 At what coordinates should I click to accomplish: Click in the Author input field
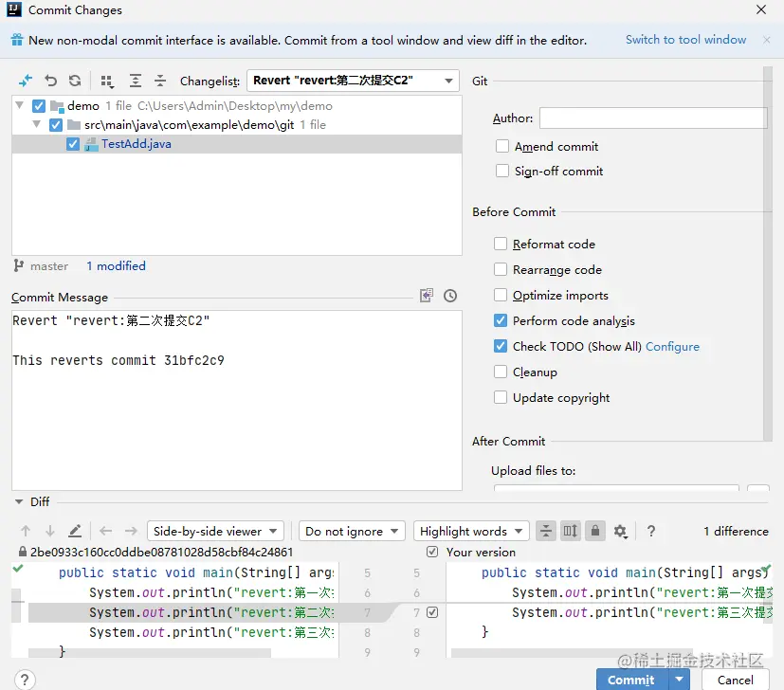[x=653, y=118]
